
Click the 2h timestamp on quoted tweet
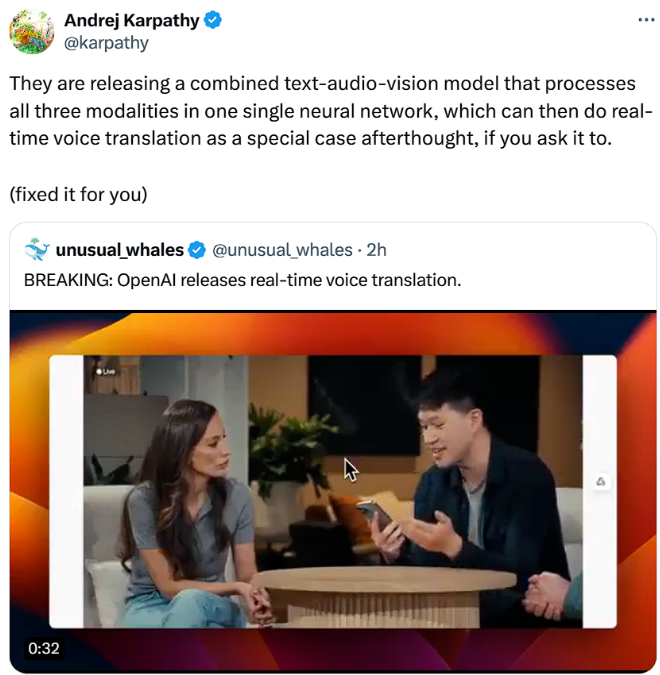pyautogui.click(x=376, y=250)
